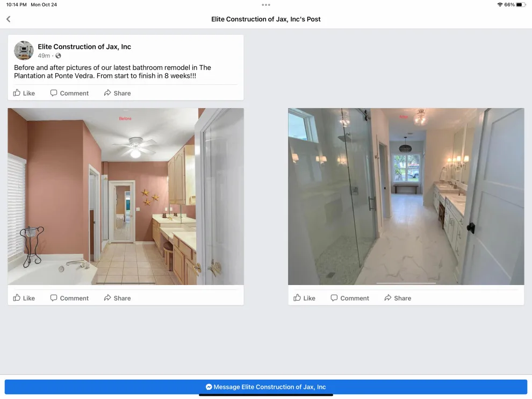Image resolution: width=532 pixels, height=399 pixels.
Task: Comment on the After bathroom photo
Action: [350, 298]
